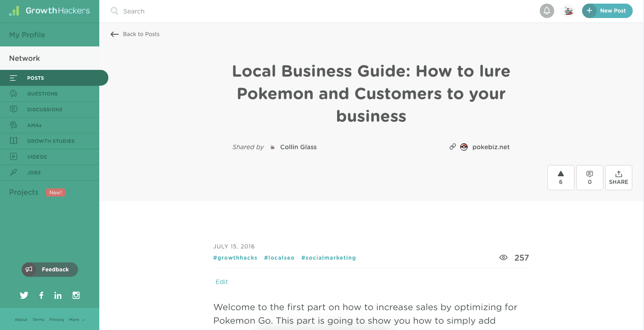Screen dimensions: 644x330
Task: Open the Terms footer link
Action: 38,320
